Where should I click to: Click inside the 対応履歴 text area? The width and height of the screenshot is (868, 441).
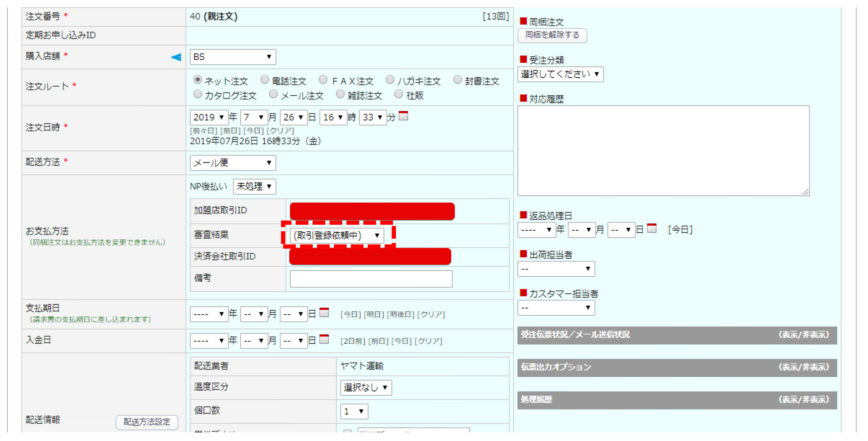(x=663, y=151)
